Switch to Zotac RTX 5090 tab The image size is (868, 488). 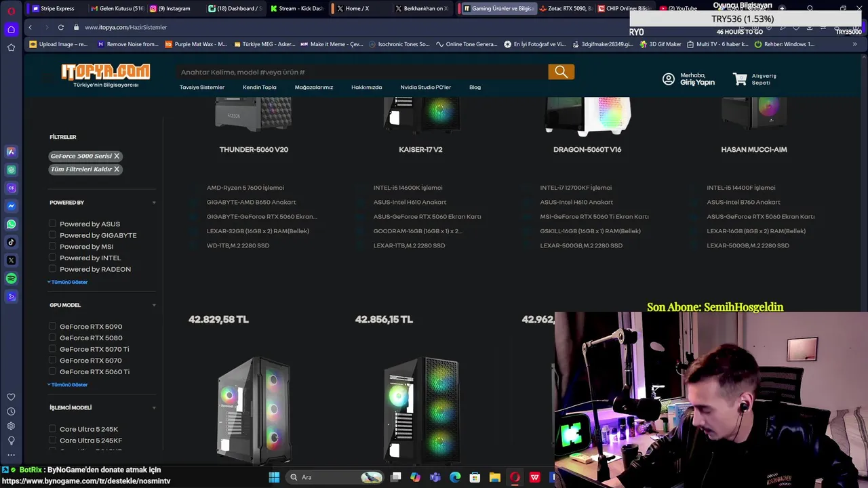click(566, 9)
